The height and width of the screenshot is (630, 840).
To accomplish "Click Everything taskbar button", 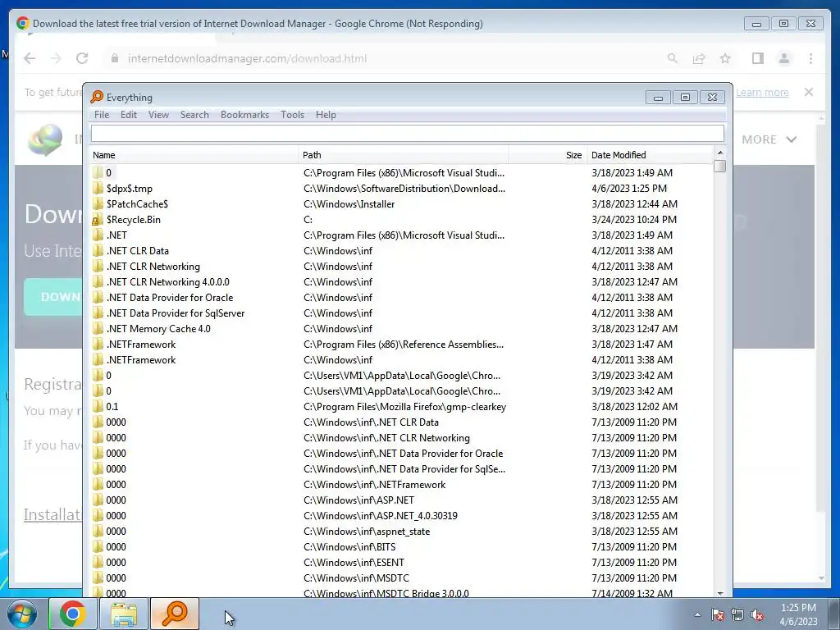I will pyautogui.click(x=175, y=614).
